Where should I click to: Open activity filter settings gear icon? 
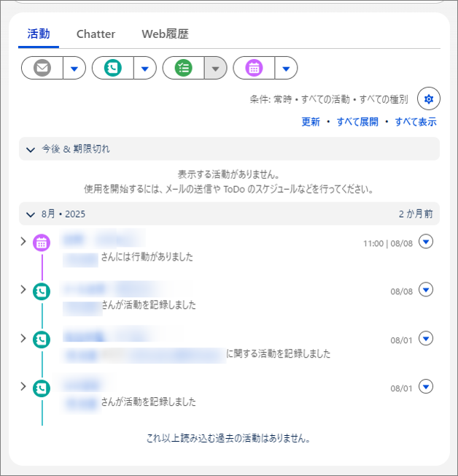tap(428, 99)
